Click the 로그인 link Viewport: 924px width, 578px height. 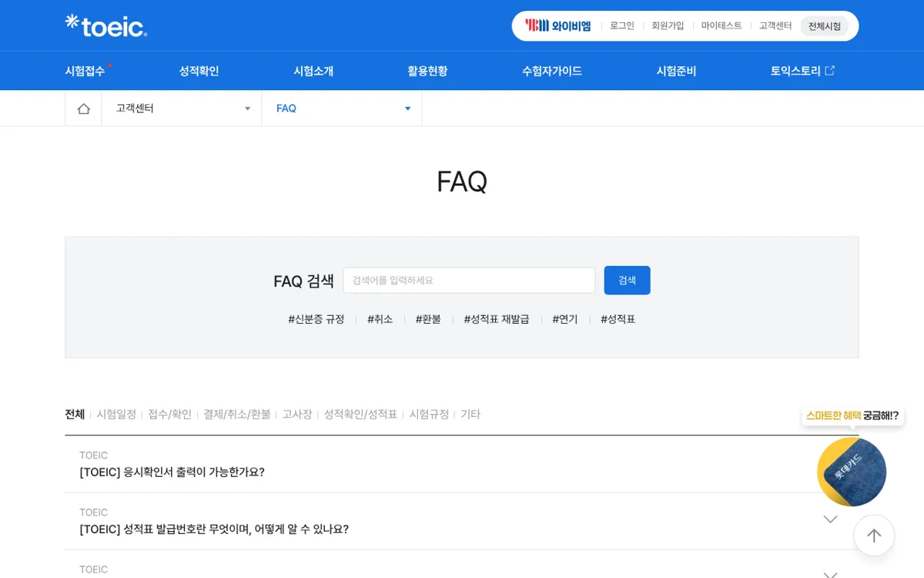pyautogui.click(x=622, y=25)
